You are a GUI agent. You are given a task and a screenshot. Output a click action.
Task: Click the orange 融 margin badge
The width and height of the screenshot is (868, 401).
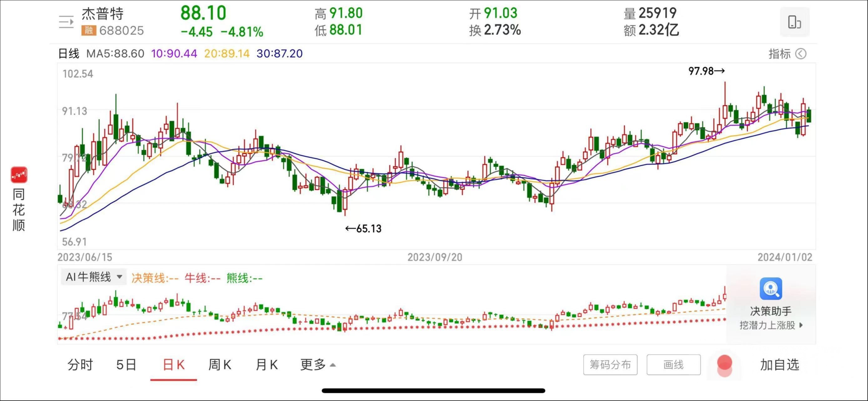[89, 31]
